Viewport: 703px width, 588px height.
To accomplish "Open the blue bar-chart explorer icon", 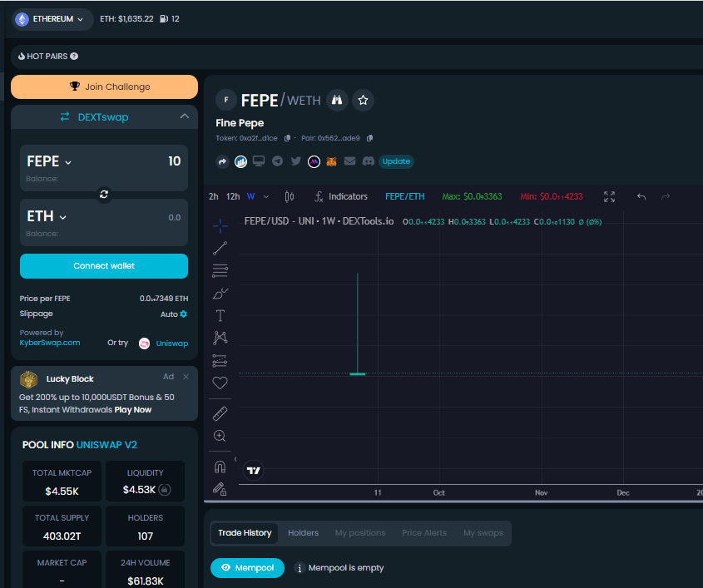I will tap(240, 161).
